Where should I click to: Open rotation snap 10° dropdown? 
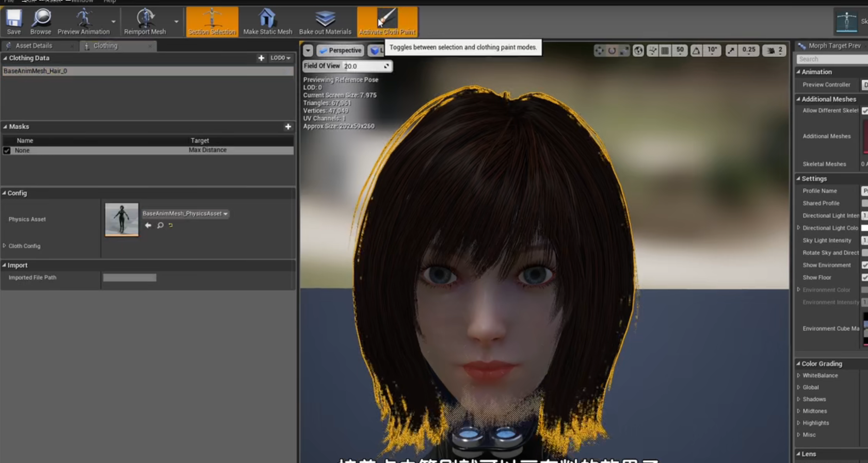point(712,50)
